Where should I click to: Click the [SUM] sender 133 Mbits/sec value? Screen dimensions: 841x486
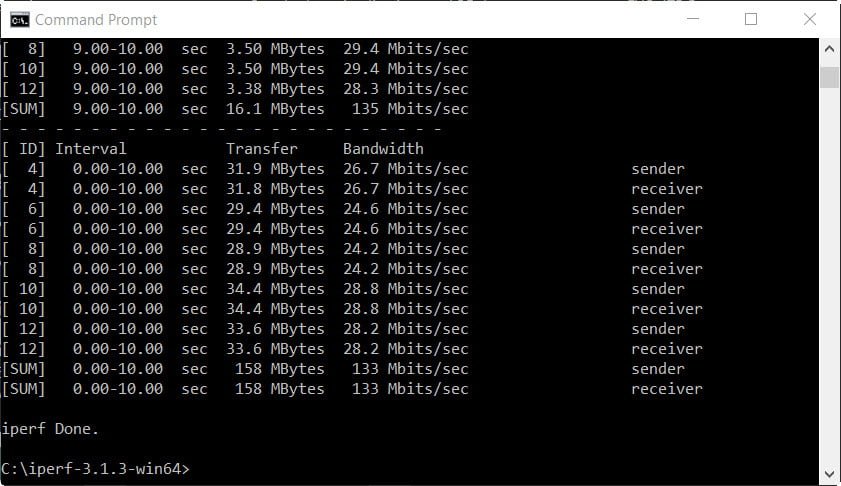(410, 369)
